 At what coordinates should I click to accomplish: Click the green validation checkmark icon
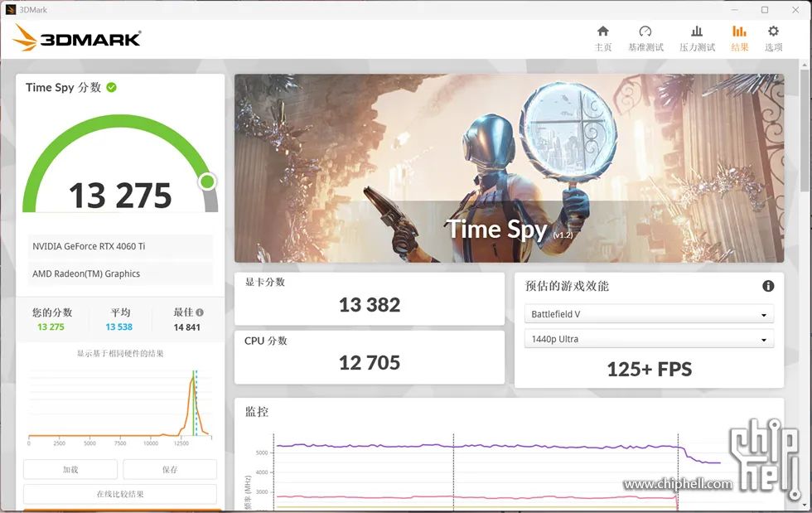pyautogui.click(x=111, y=88)
